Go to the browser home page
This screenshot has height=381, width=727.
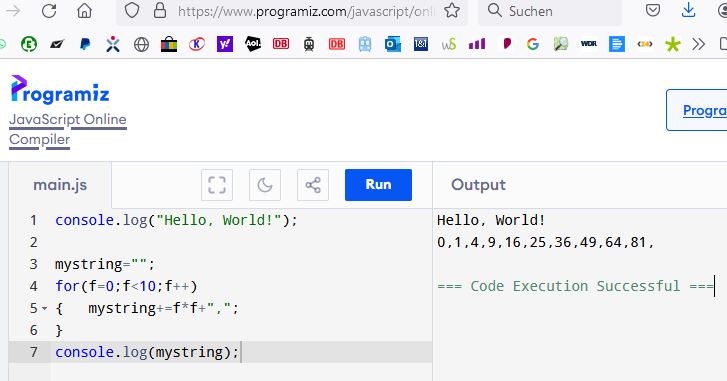point(84,10)
